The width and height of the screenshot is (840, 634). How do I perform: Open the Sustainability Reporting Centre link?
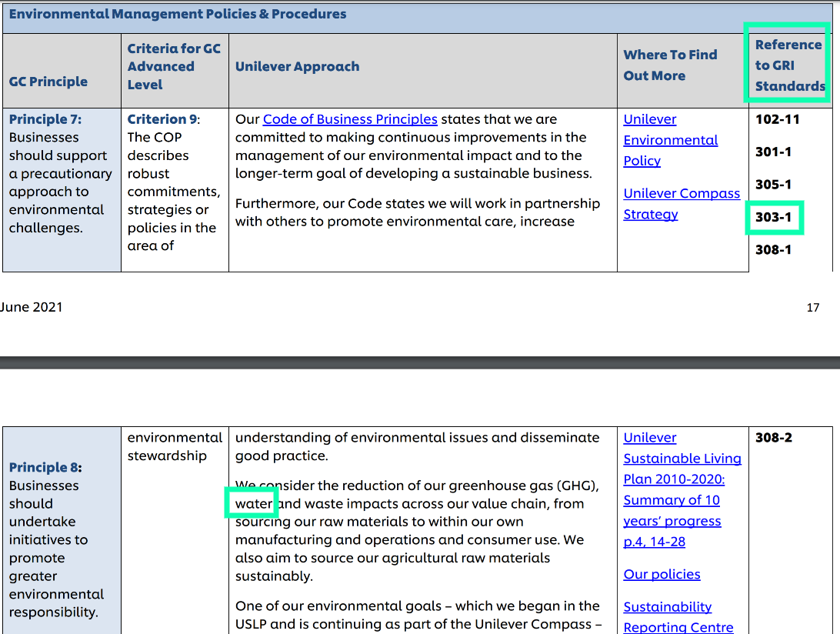(x=678, y=617)
